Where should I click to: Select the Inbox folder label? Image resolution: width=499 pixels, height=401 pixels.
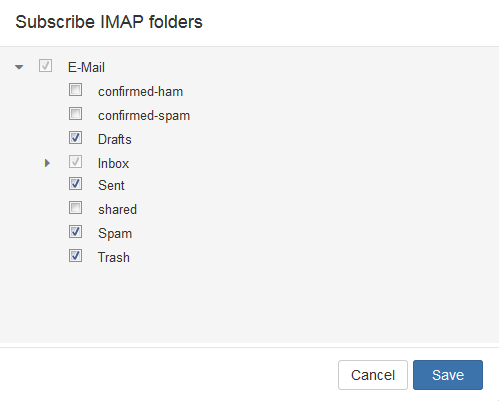113,163
